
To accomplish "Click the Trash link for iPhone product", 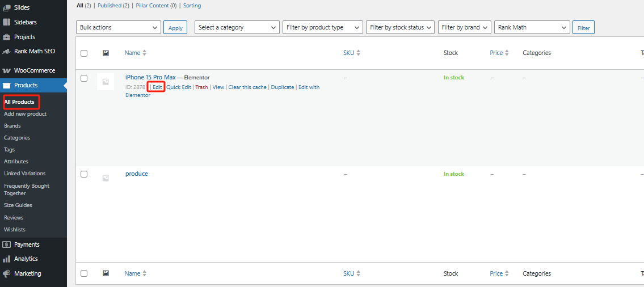I will coord(201,87).
